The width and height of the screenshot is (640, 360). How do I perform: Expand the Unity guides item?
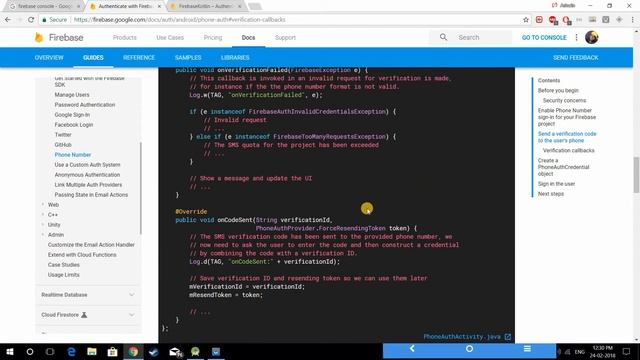click(43, 224)
